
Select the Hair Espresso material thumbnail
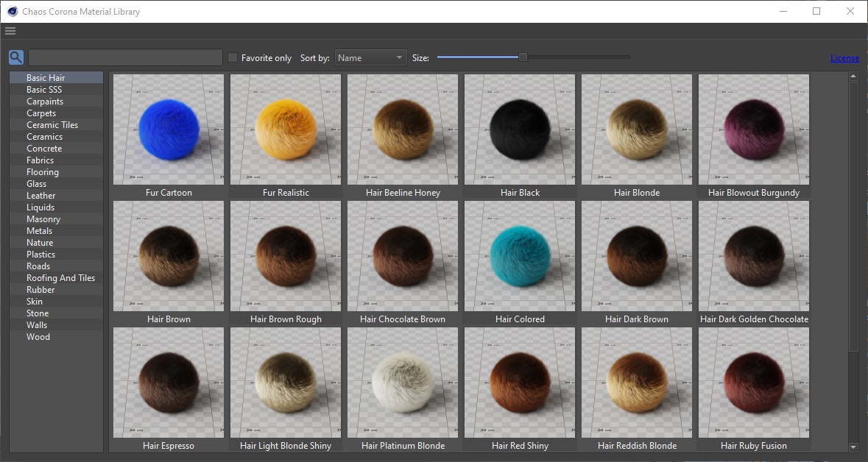pyautogui.click(x=169, y=383)
